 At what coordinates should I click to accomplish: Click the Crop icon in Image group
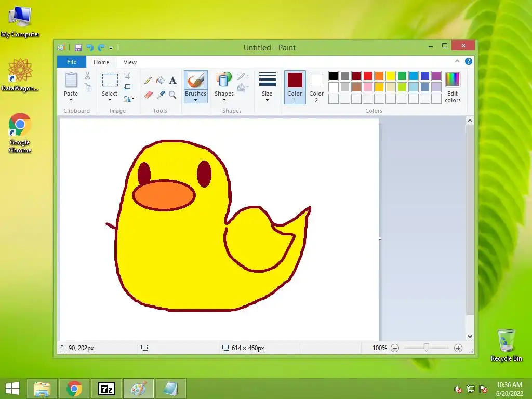tap(127, 76)
